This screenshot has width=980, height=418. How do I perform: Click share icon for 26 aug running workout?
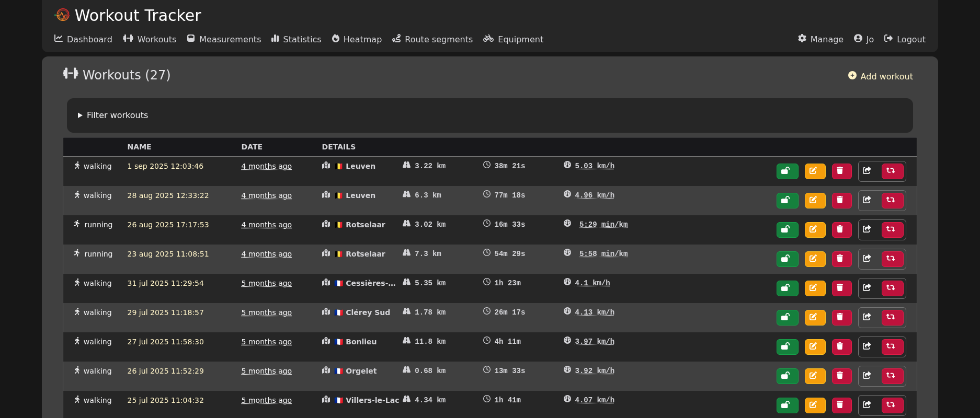tap(867, 230)
